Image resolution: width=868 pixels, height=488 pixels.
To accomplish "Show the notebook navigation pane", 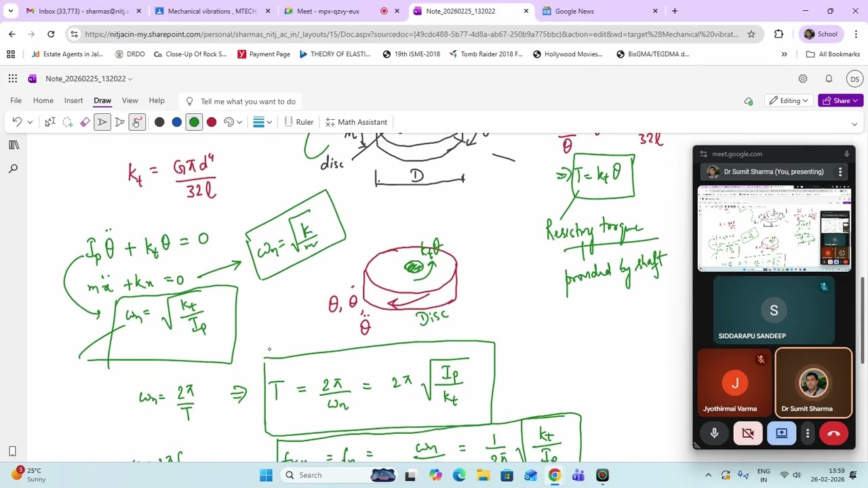I will (x=13, y=145).
